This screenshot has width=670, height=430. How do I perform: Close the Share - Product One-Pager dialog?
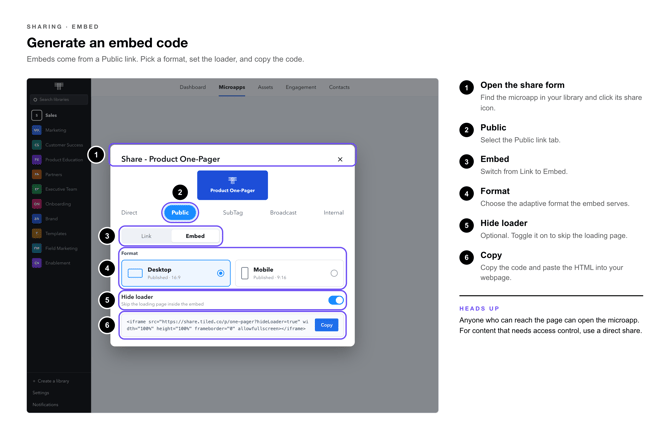tap(340, 159)
